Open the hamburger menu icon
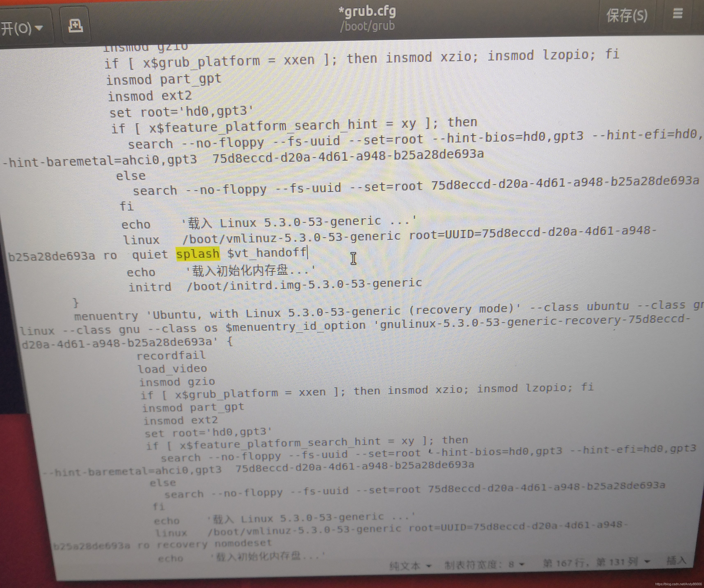 point(678,13)
